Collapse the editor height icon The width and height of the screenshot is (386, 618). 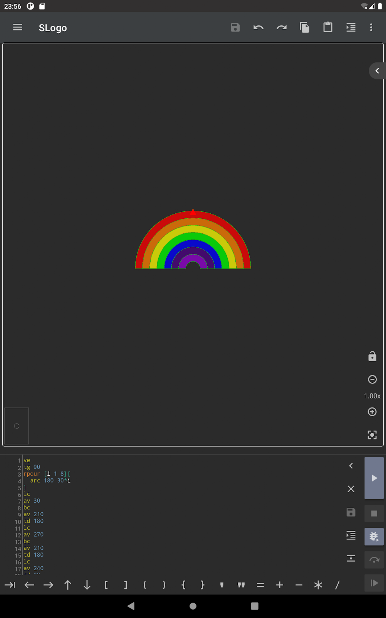pos(351,558)
